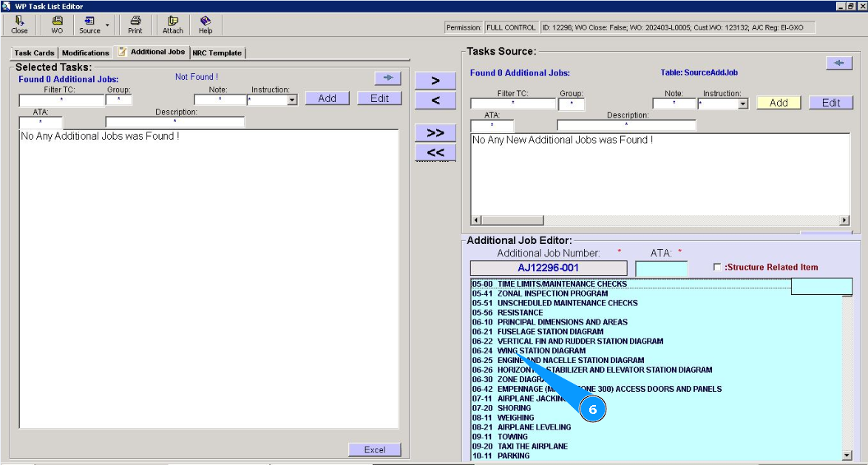
Task: Toggle Structure Related Item checkbox
Action: (717, 268)
